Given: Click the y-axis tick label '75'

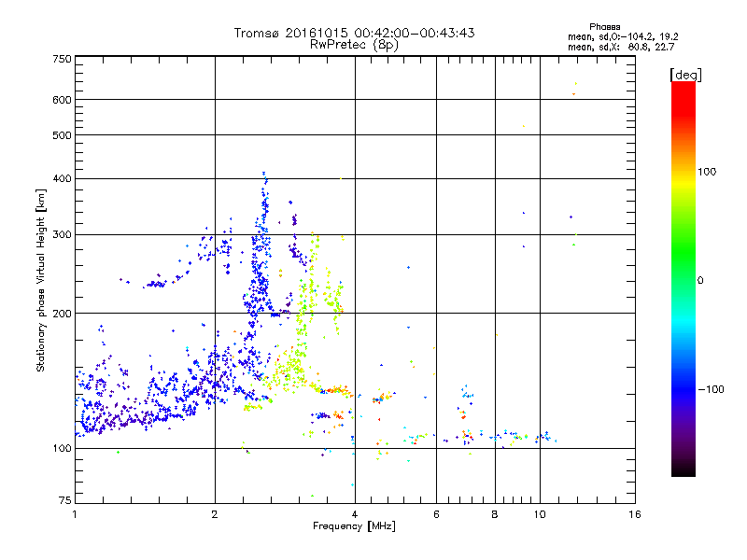Looking at the screenshot, I should 64,500.
